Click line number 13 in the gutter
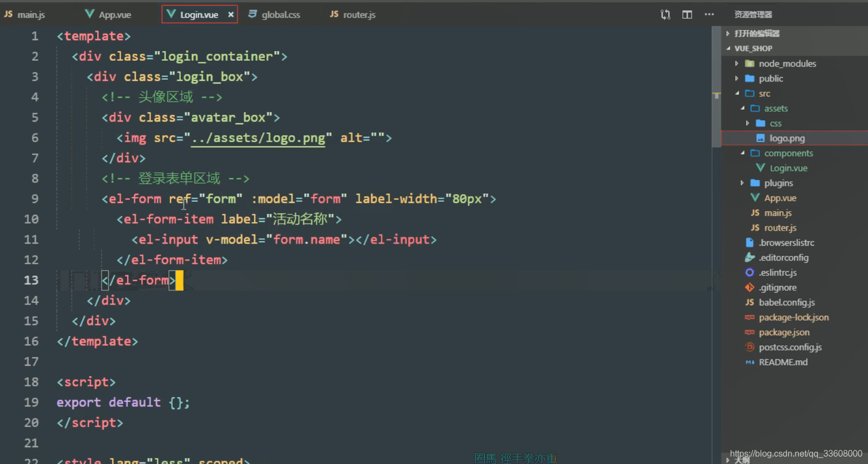 pos(32,280)
